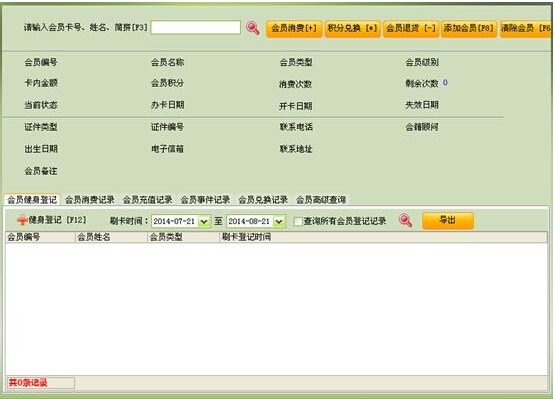Click the check-in record search magnifier icon
Viewport: 555px width, 399px height.
[x=406, y=221]
